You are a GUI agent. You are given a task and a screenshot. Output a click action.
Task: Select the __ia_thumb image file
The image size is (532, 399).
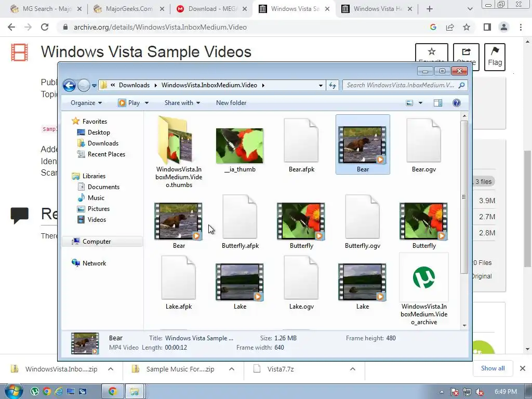240,150
